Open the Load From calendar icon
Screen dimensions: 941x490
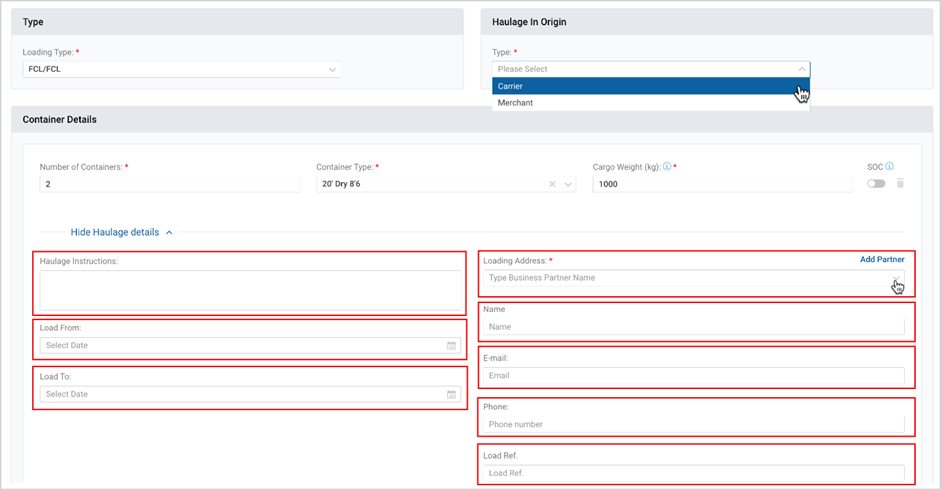point(451,345)
